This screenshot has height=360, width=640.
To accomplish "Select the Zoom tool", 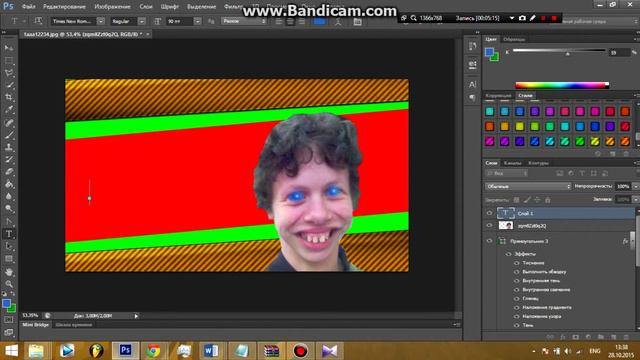I will [x=9, y=284].
